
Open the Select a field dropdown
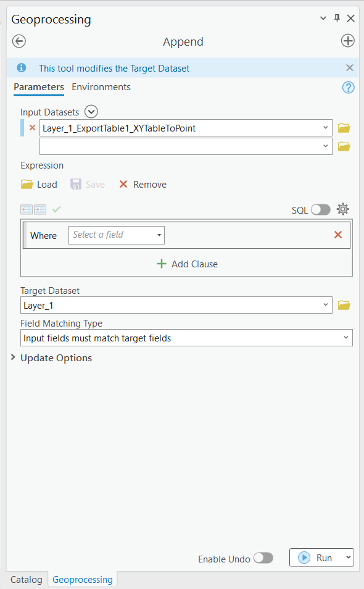click(x=116, y=235)
